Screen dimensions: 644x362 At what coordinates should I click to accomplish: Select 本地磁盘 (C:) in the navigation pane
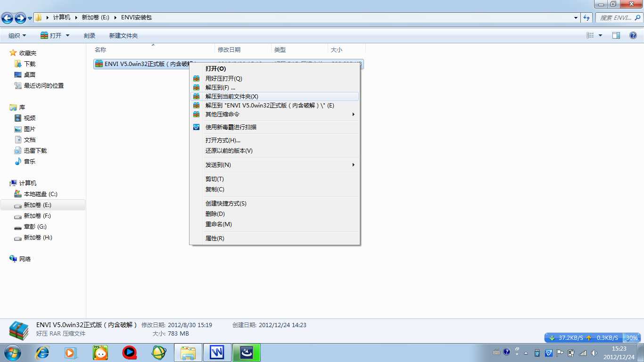point(40,194)
